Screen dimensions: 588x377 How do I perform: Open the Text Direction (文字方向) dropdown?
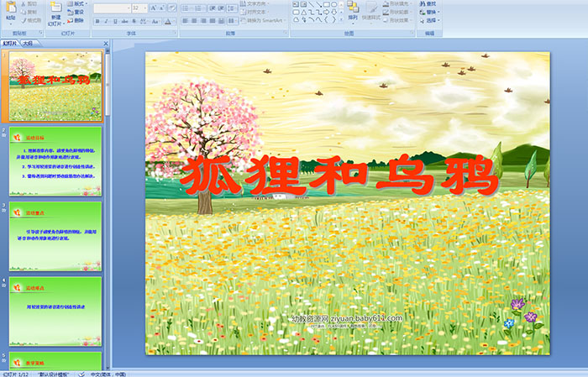(x=255, y=3)
